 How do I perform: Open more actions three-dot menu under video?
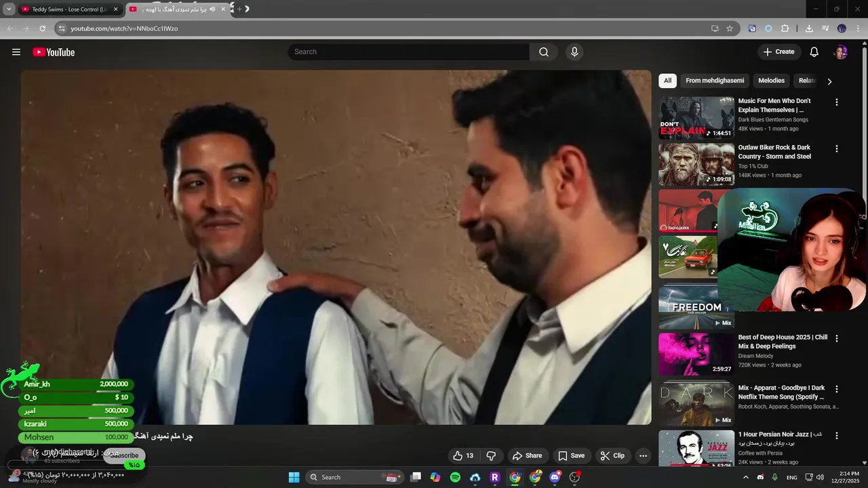tap(643, 455)
